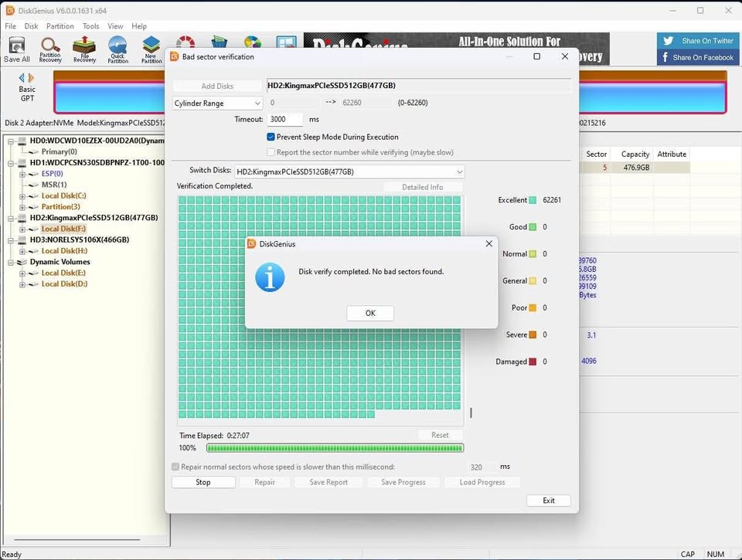Open the Tools menu
Image resolution: width=742 pixels, height=560 pixels.
click(x=91, y=26)
